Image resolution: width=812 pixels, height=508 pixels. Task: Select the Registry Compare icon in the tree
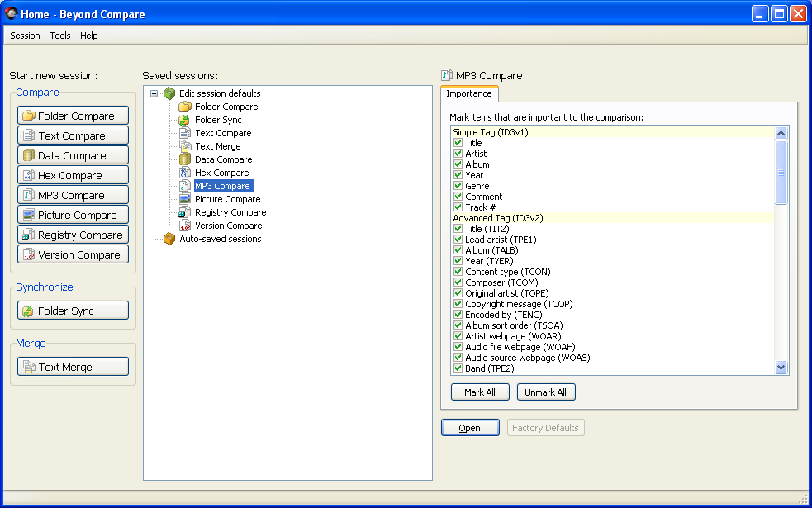tap(187, 212)
